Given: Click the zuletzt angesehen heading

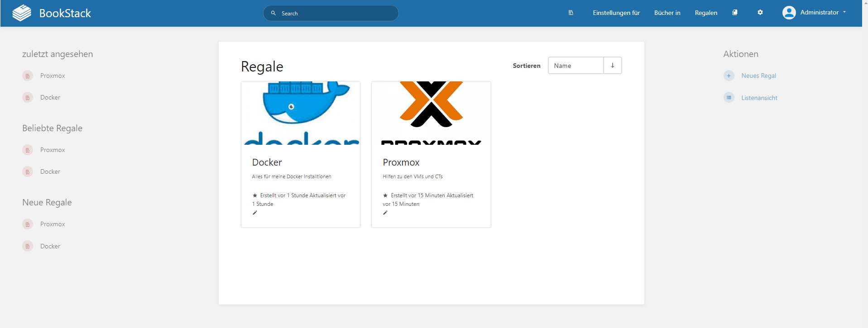Looking at the screenshot, I should 58,54.
